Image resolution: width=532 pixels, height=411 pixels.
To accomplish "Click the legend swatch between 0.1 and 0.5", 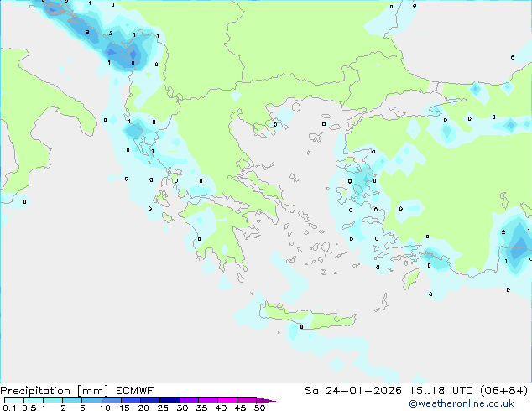I will pos(14,400).
